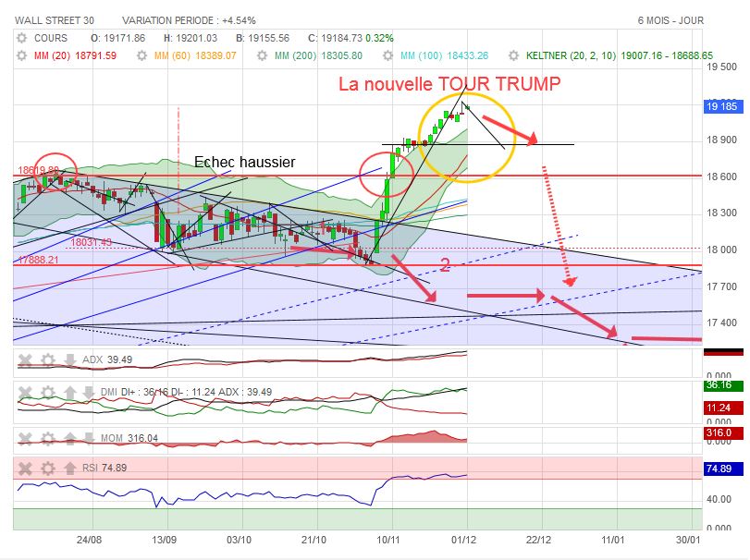Remove the ADX indicator panel
The width and height of the screenshot is (750, 560).
point(25,359)
